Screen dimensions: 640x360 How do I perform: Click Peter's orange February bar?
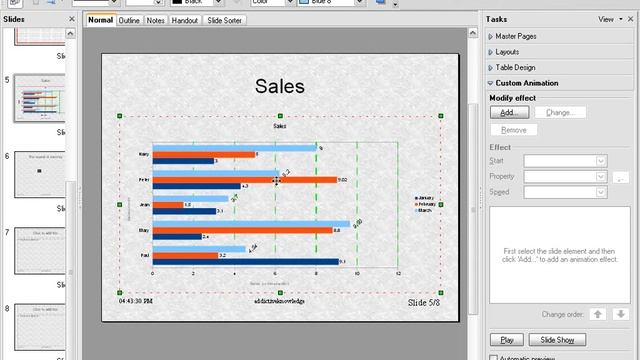(245, 180)
